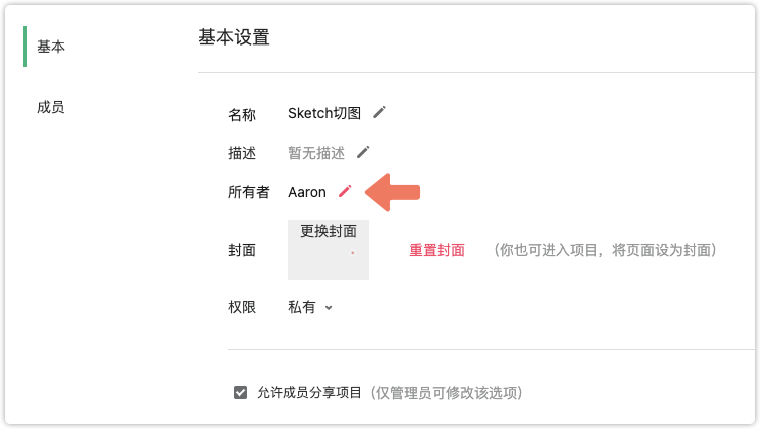
Task: Click the 所有者 field label
Action: coord(249,192)
